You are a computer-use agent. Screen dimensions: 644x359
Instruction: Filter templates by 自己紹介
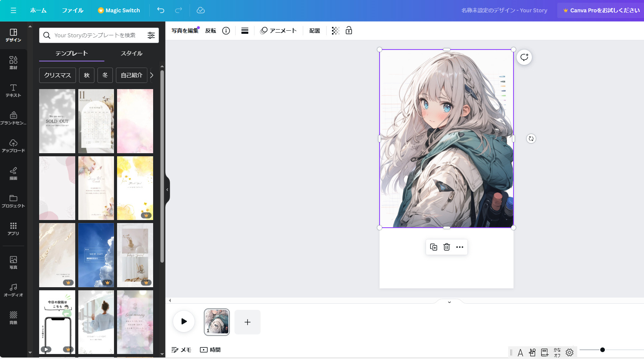(x=132, y=75)
